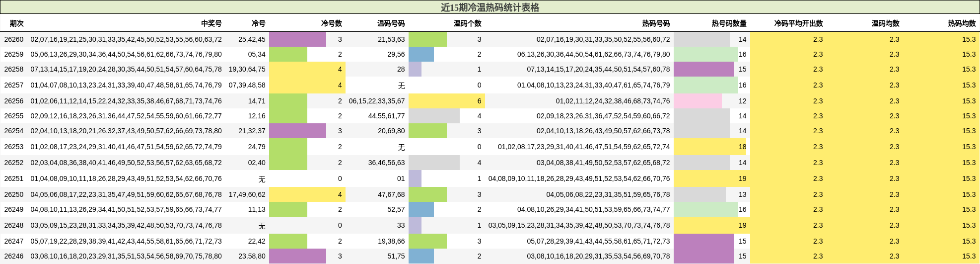The width and height of the screenshot is (980, 264).
Task: Select warm code cell 47,67,68
Action: click(391, 194)
